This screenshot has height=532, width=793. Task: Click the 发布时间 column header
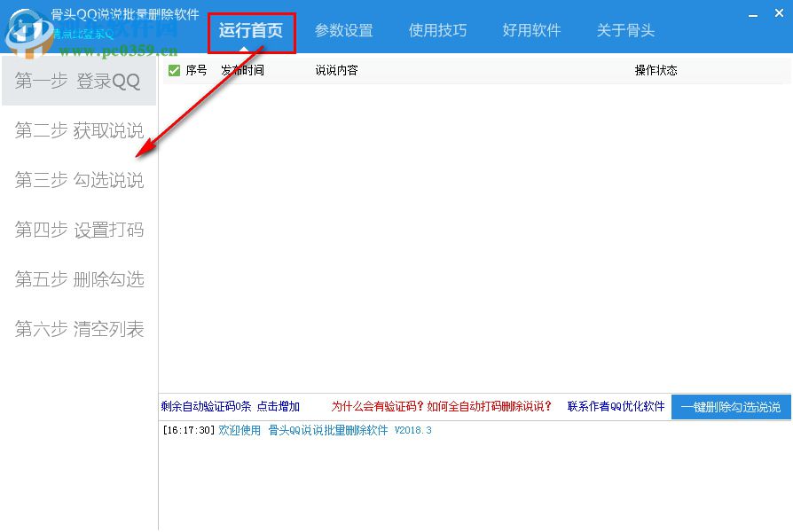242,70
